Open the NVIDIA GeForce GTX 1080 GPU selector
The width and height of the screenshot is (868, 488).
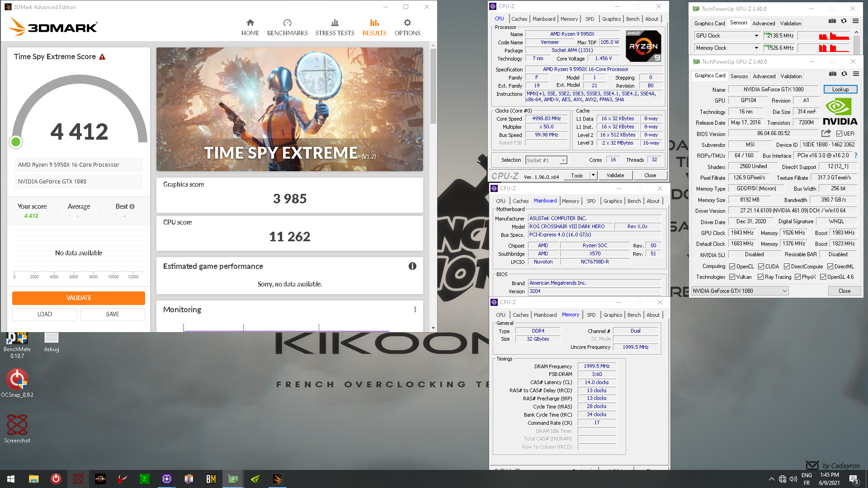[740, 291]
